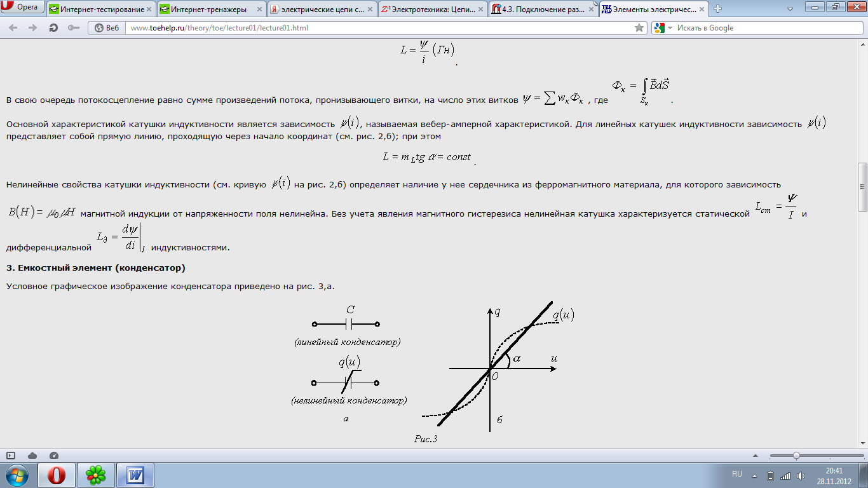Close the Интернет-тестирование tab

point(148,10)
